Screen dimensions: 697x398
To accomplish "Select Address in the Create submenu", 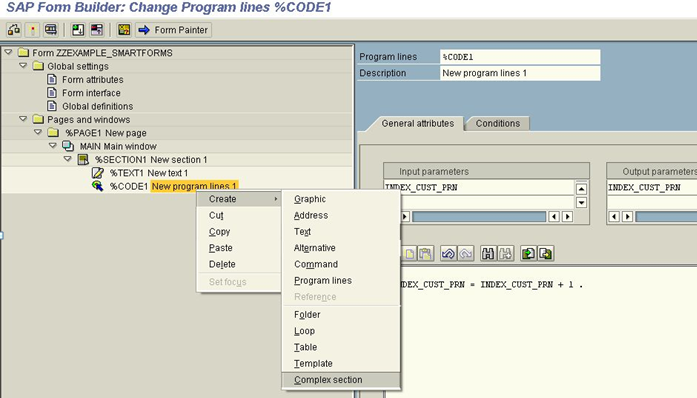I will click(341, 215).
